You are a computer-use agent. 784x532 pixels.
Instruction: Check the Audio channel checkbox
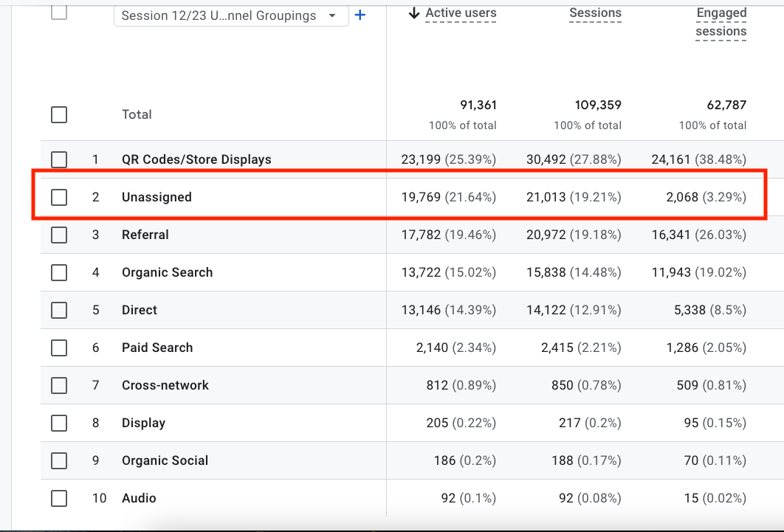coord(59,498)
